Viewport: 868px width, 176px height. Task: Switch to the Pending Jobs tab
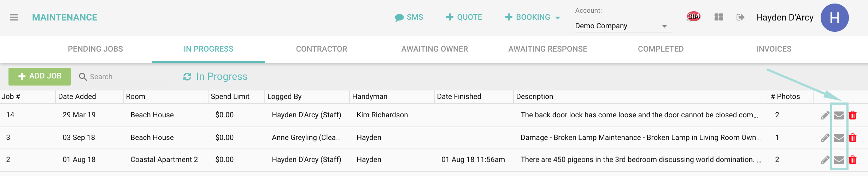pos(95,49)
